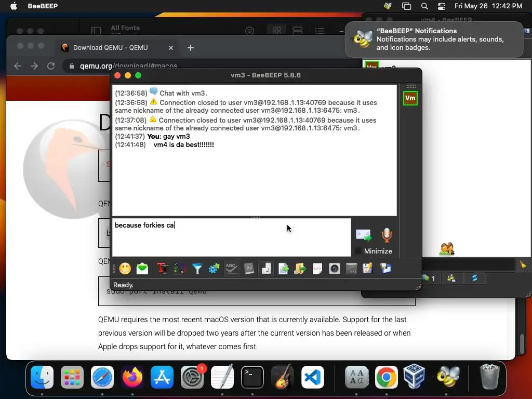Click the browser page vertical scrollbar
This screenshot has width=532, height=399.
click(x=522, y=345)
